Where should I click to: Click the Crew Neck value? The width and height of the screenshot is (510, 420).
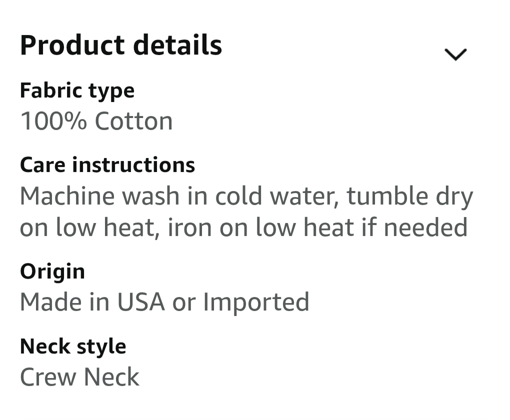pos(79,377)
